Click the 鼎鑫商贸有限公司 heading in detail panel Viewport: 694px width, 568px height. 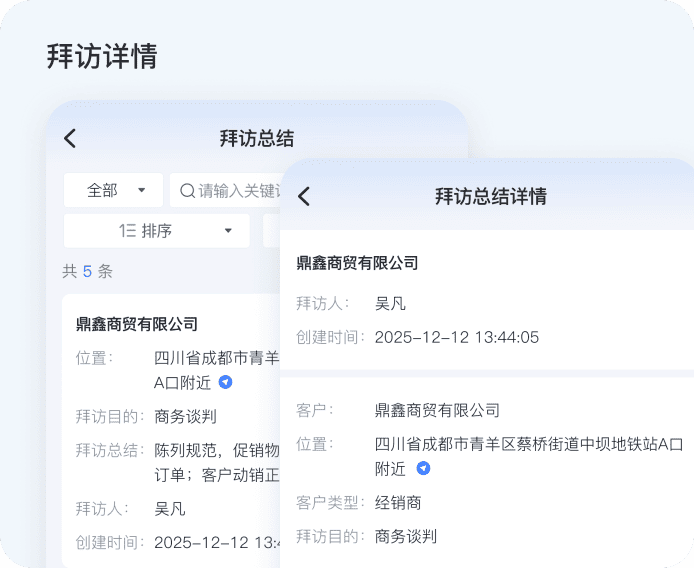tap(357, 263)
